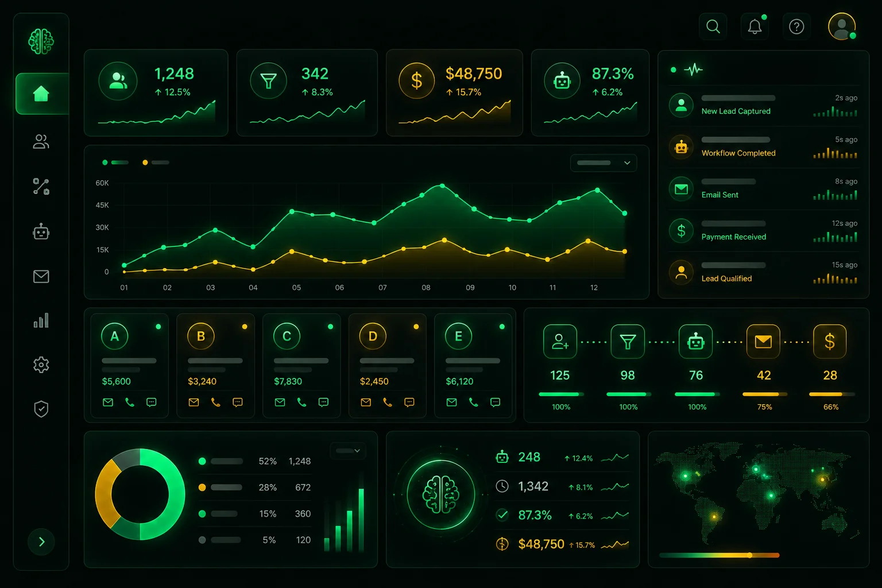Click the dollar icon on the $48,750 card
The image size is (882, 588).
417,80
